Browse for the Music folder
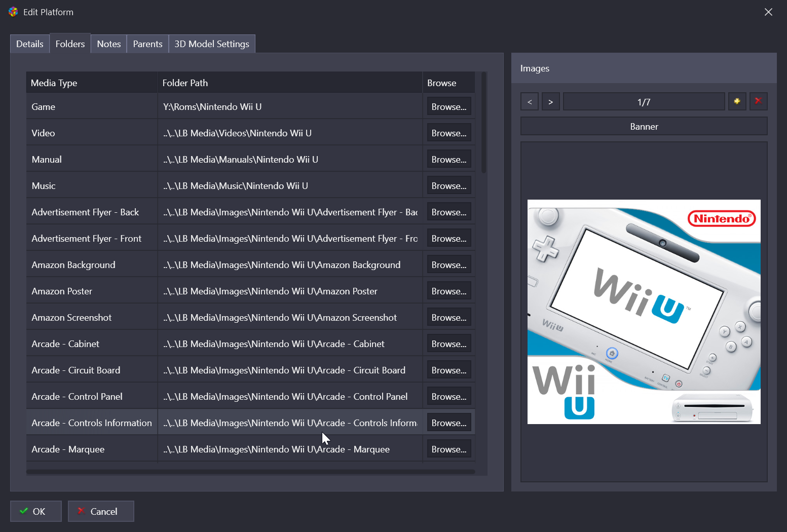 point(449,185)
